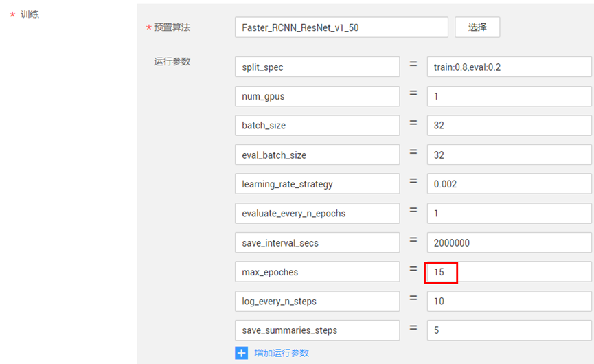Focus the batch_size parameter name field
This screenshot has width=594, height=364.
pos(317,126)
